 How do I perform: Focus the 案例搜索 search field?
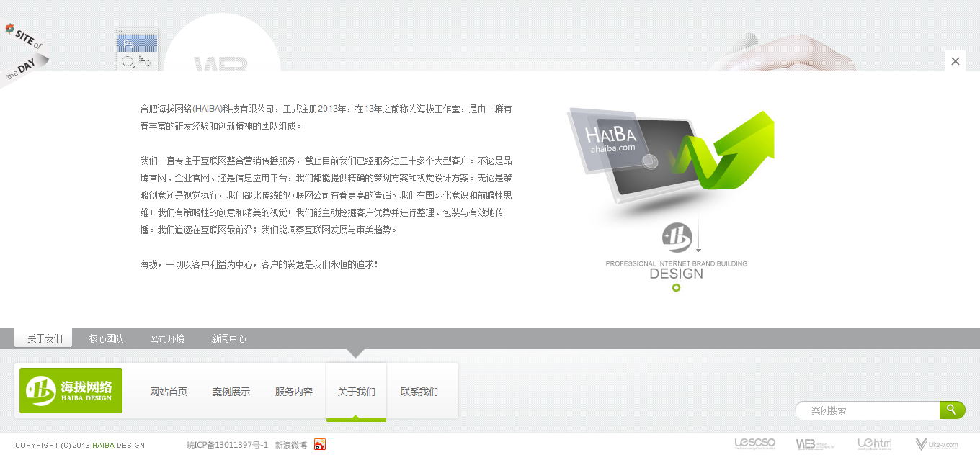pyautogui.click(x=868, y=410)
